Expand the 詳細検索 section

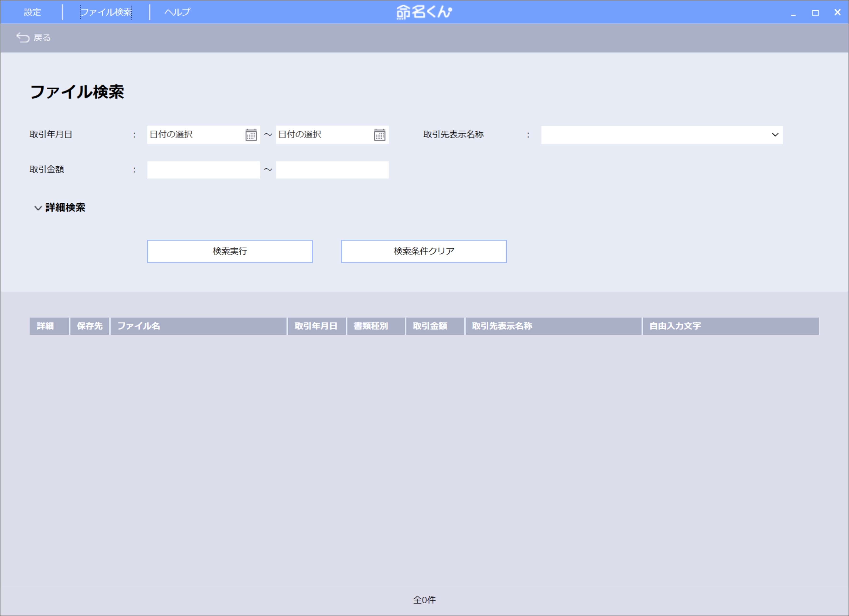point(60,208)
